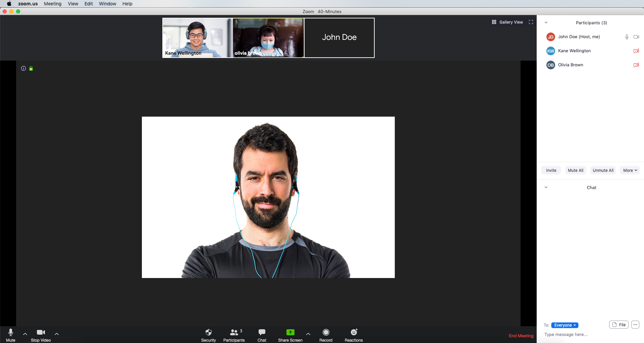Screen dimensions: 644x343
Task: Expand audio options arrow beside Mute
Action: pos(25,334)
